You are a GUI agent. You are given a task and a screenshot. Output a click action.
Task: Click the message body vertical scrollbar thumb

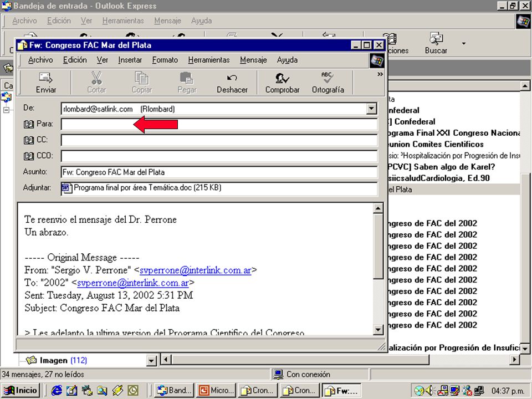point(378,246)
